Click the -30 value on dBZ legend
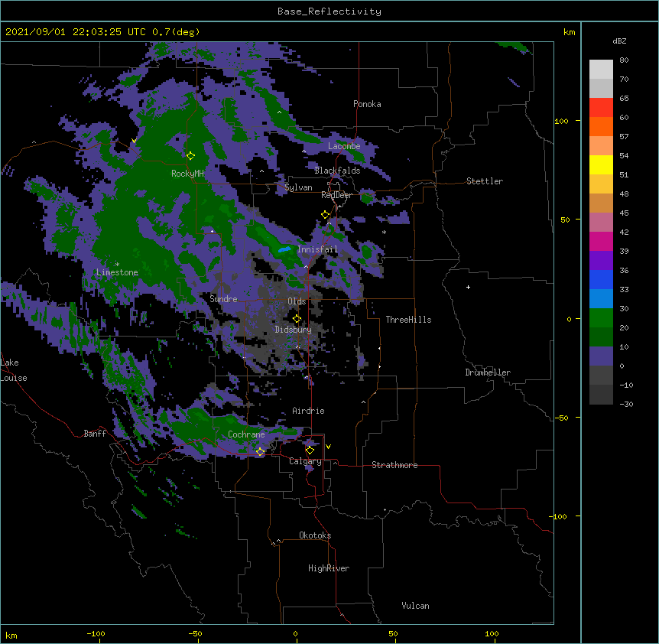Viewport: 659px width, 644px height. pyautogui.click(x=626, y=404)
